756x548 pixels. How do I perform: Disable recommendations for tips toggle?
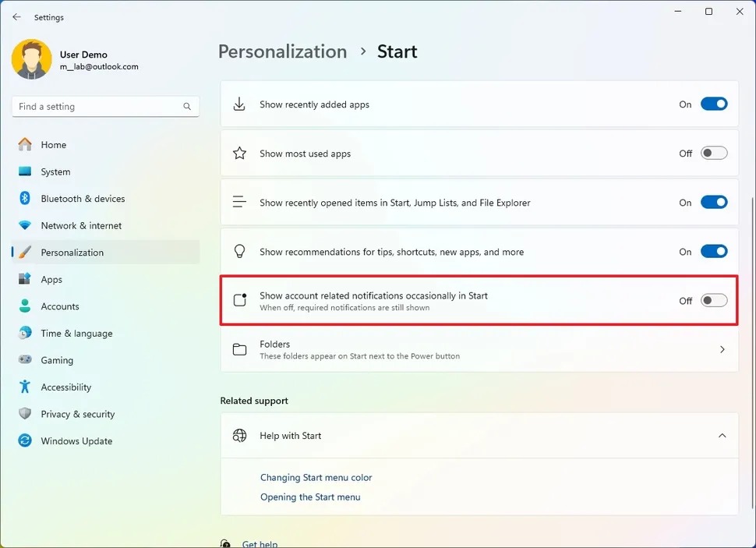click(x=714, y=252)
